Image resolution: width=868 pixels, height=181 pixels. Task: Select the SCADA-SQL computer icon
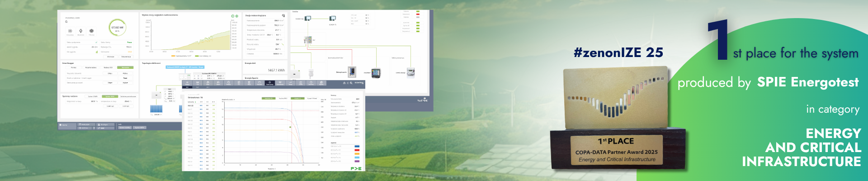tap(308, 18)
